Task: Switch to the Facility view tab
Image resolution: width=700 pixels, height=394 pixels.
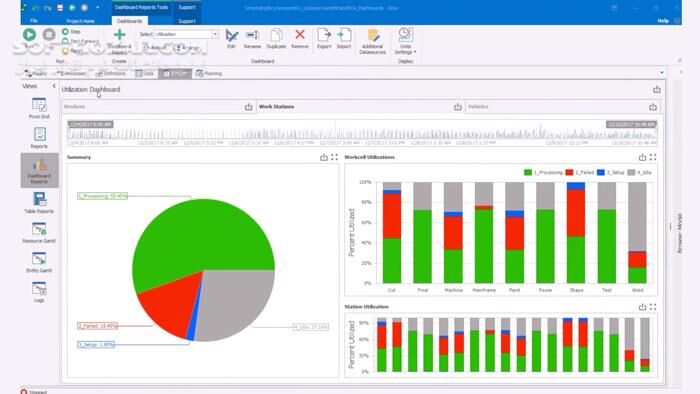Action: [x=36, y=74]
